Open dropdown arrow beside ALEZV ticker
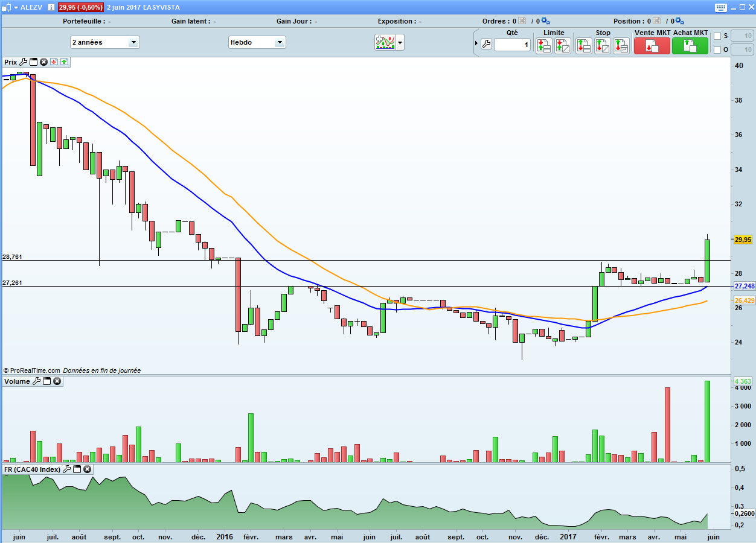This screenshot has height=543, width=756. click(x=16, y=7)
